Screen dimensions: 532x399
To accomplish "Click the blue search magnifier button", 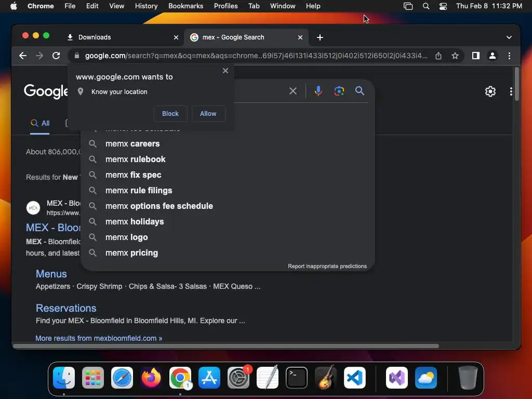I will 360,90.
